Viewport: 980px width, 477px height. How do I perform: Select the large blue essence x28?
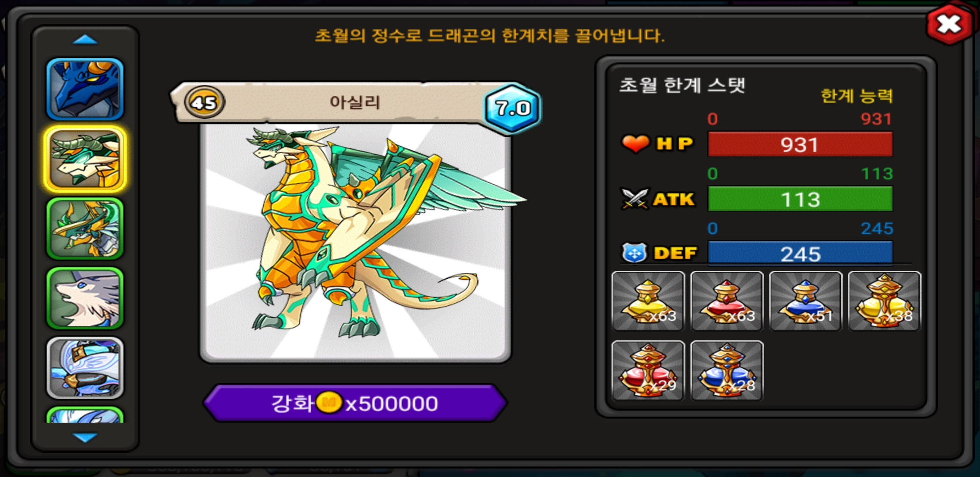(727, 371)
